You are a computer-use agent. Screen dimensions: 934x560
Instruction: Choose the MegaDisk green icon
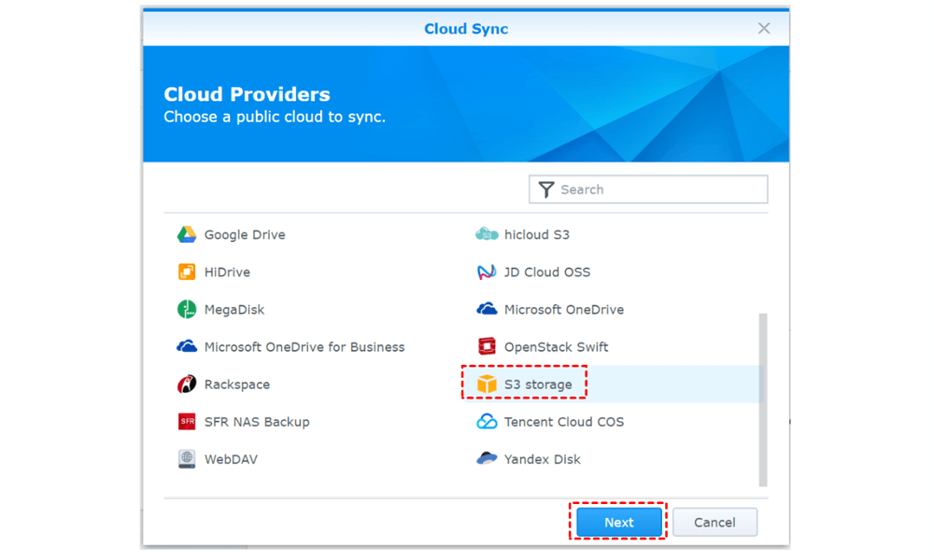[187, 310]
